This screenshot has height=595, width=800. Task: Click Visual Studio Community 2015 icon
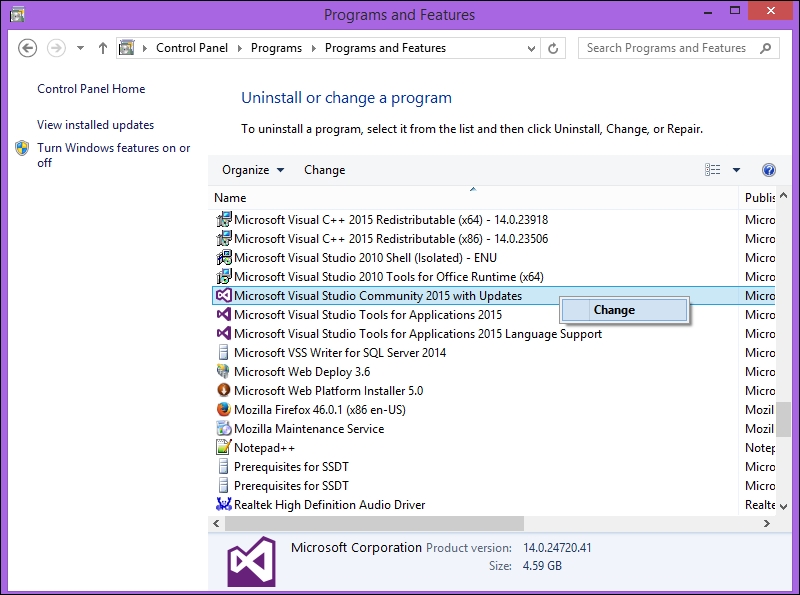(223, 295)
